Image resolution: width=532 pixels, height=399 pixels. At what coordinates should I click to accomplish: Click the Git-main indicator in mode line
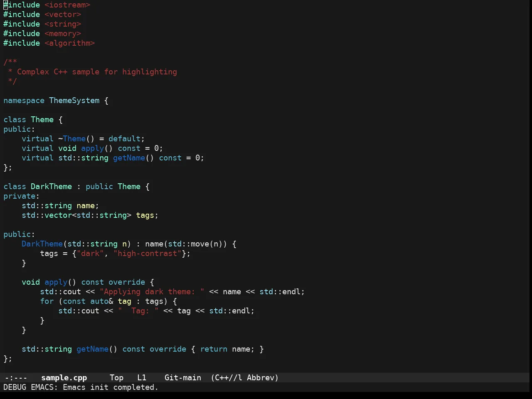[x=183, y=378]
